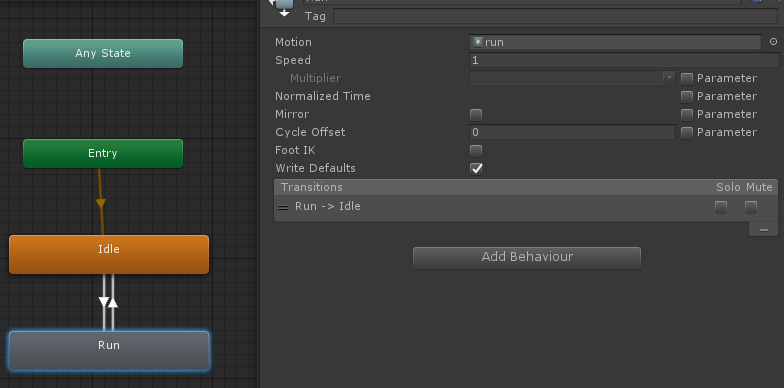The image size is (784, 388).
Task: Click the Tag input field
Action: (556, 16)
